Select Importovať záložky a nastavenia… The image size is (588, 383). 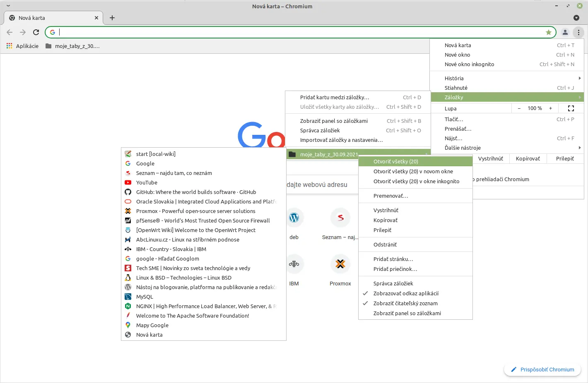coord(358,140)
